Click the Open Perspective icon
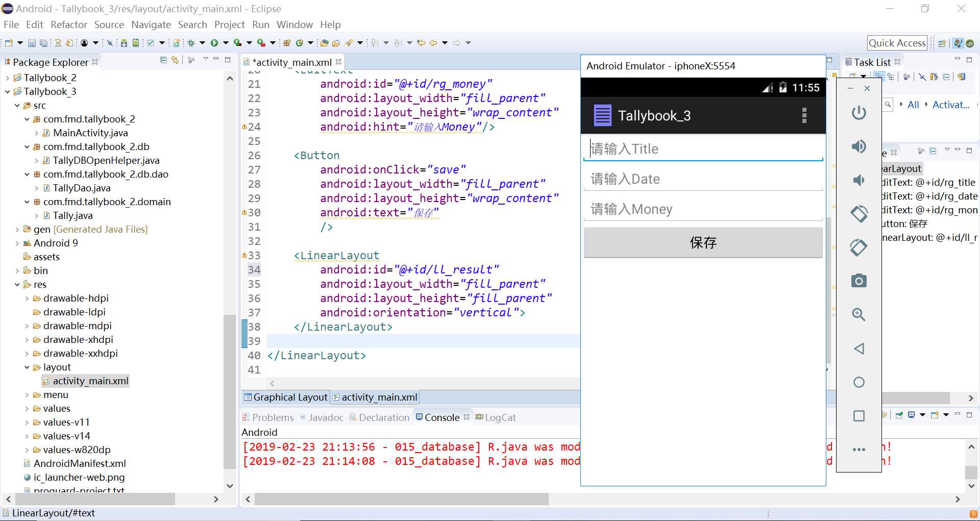Screen dimensions: 980x521 pos(942,43)
